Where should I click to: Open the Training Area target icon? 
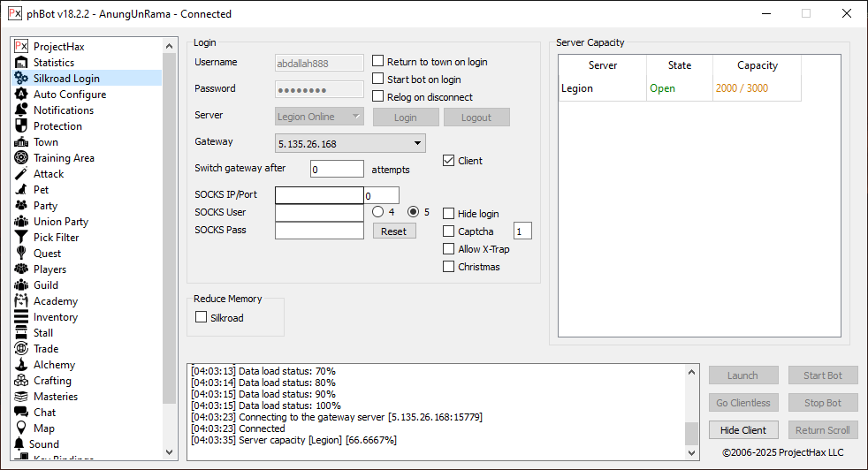(21, 158)
